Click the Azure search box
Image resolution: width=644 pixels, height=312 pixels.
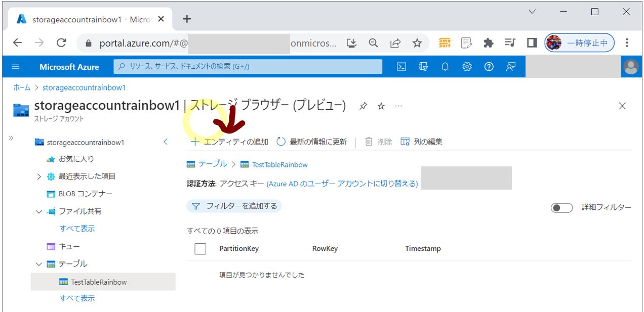(x=248, y=66)
